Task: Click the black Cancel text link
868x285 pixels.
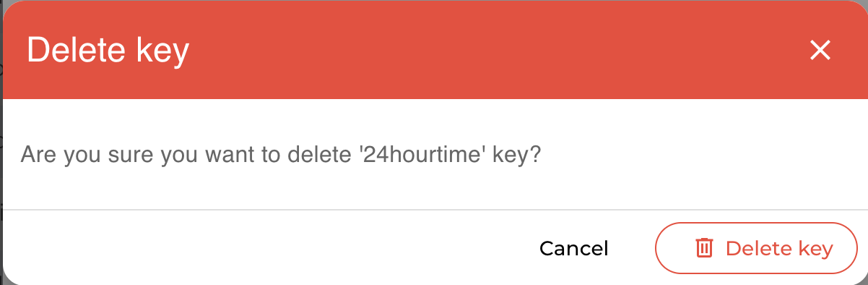Action: point(574,249)
